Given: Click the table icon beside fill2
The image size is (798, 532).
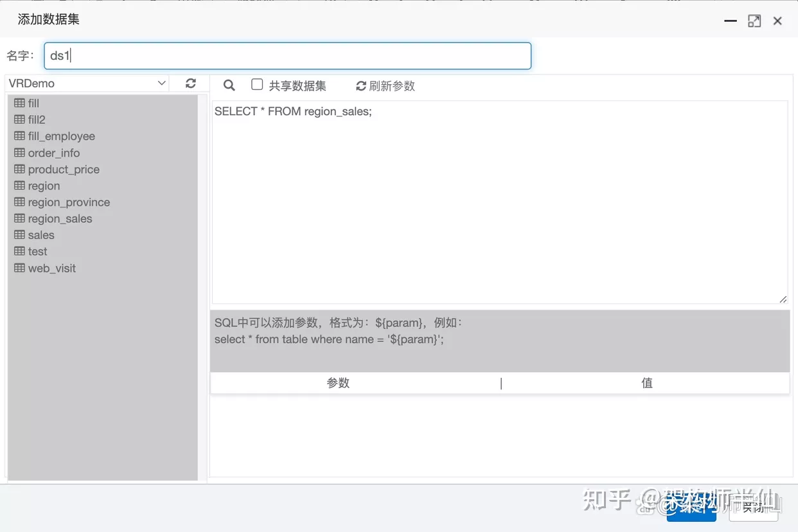Looking at the screenshot, I should pos(19,120).
